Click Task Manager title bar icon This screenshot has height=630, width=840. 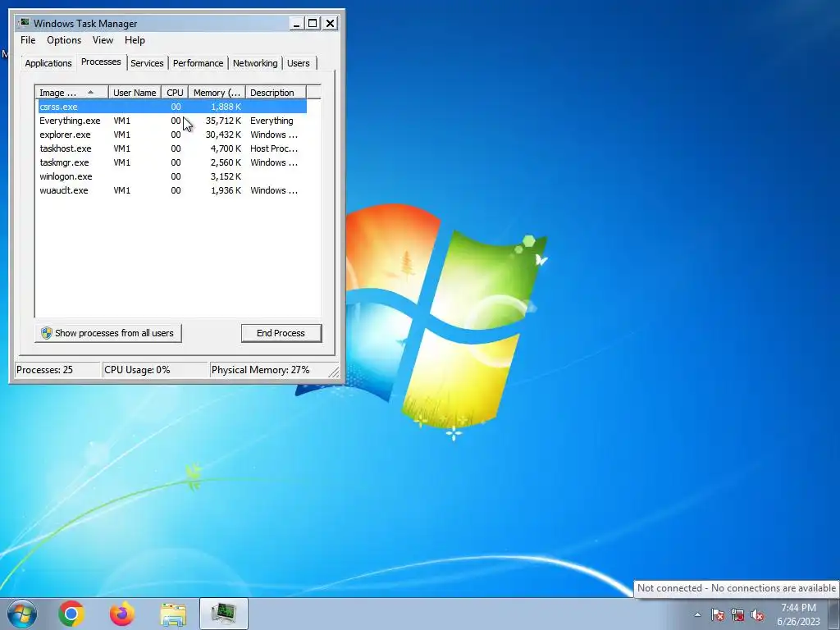tap(24, 23)
